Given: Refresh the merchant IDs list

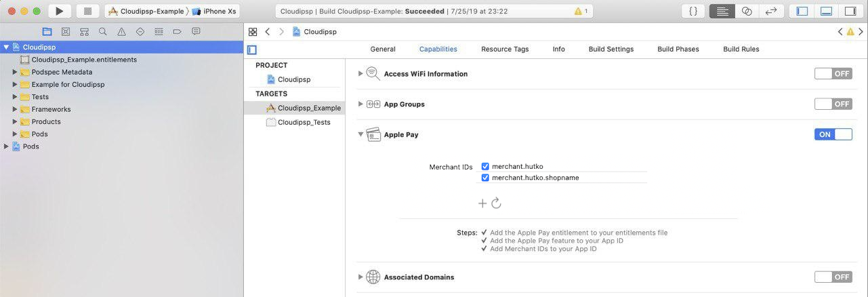Looking at the screenshot, I should (496, 203).
